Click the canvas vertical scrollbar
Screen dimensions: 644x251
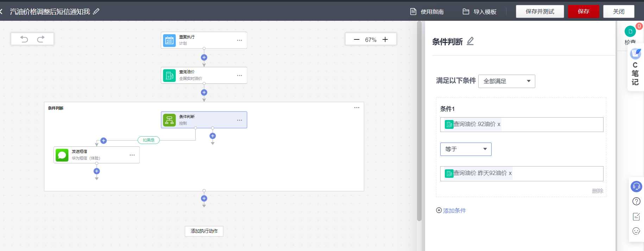(x=419, y=121)
